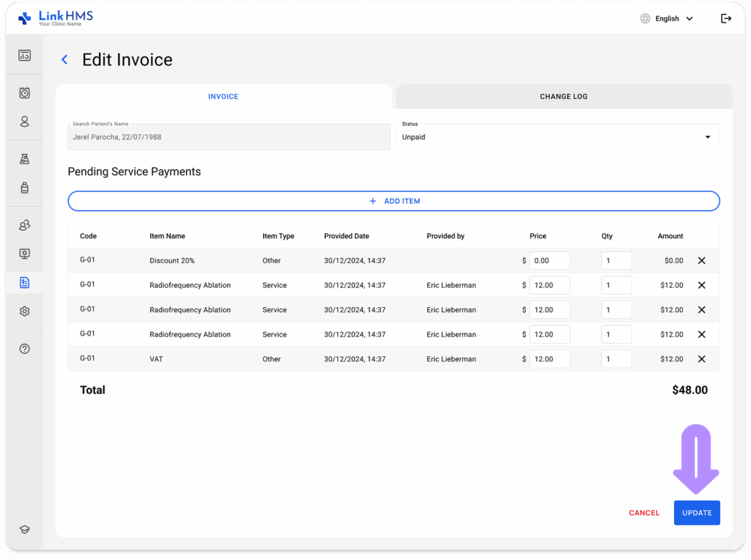Open the English language dropdown

click(x=674, y=18)
